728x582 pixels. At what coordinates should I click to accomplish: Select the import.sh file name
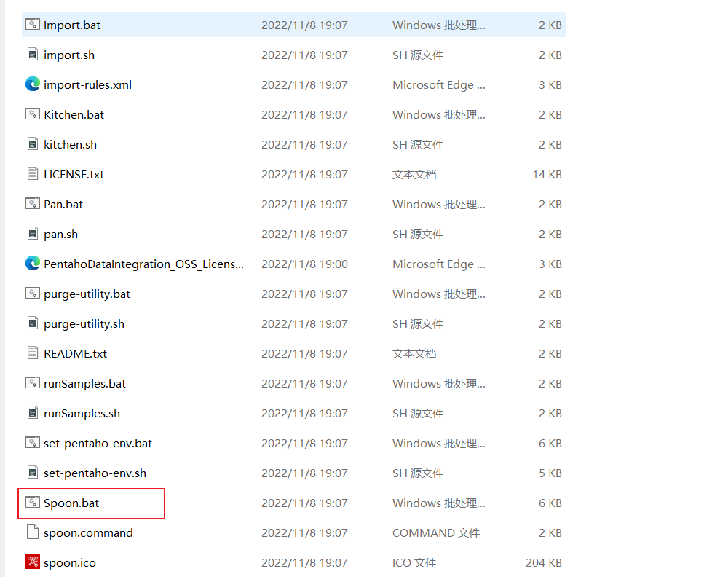69,55
